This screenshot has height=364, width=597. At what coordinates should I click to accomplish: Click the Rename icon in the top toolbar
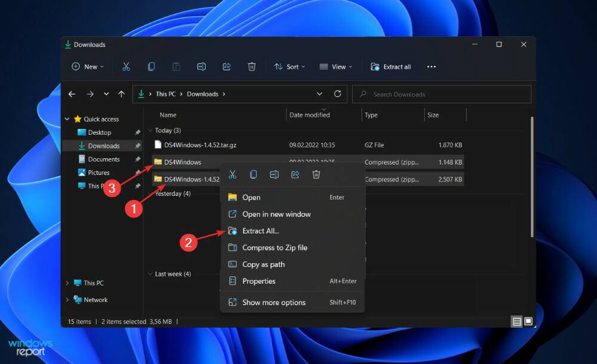(201, 67)
